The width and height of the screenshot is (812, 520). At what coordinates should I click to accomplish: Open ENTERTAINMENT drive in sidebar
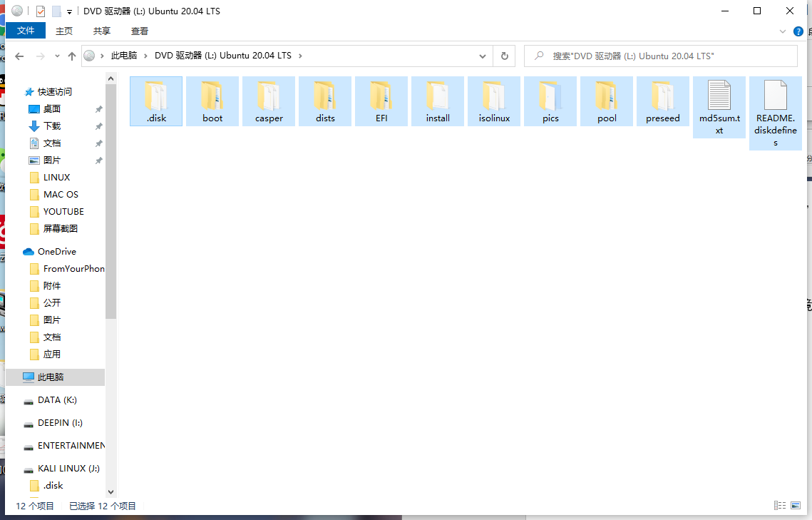pyautogui.click(x=71, y=445)
